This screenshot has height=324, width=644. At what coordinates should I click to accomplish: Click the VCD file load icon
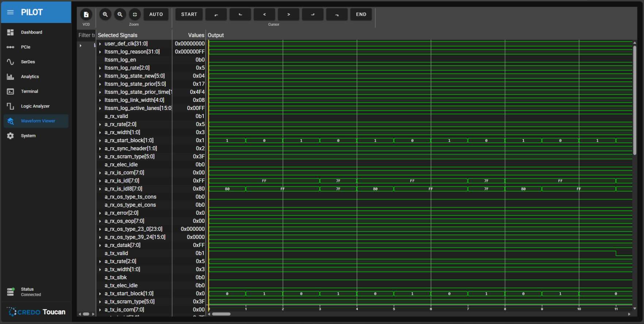point(86,15)
